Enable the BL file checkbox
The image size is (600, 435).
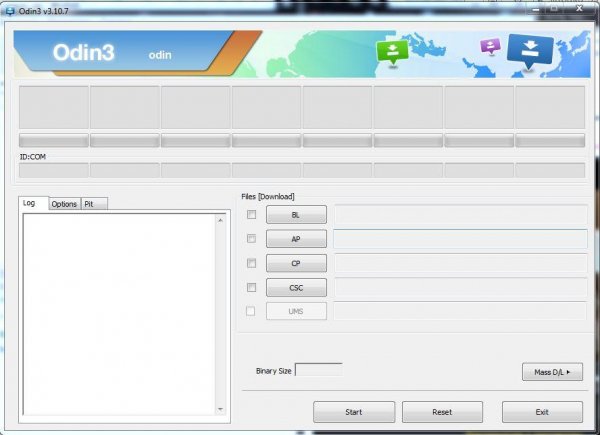pos(251,215)
